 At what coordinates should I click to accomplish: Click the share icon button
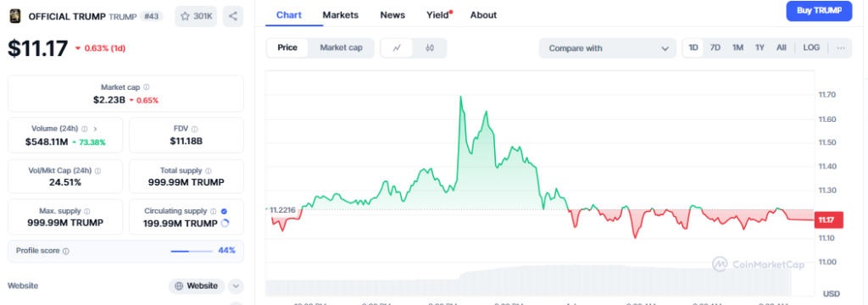pos(233,16)
